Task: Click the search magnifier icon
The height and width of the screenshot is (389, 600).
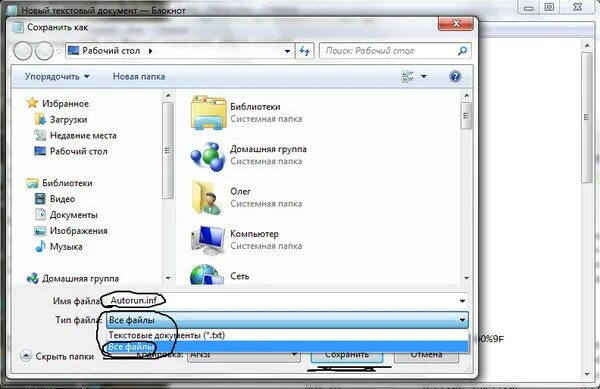Action: pos(462,50)
